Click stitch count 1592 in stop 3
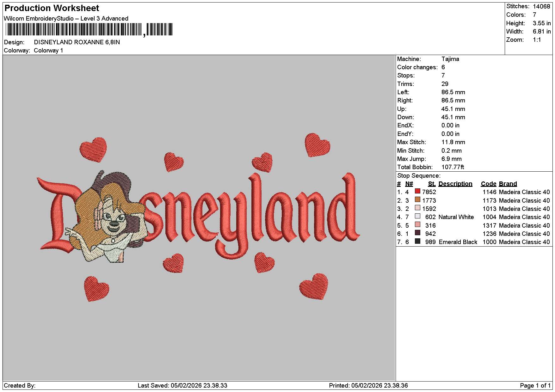This screenshot has height=392, width=555. 429,209
